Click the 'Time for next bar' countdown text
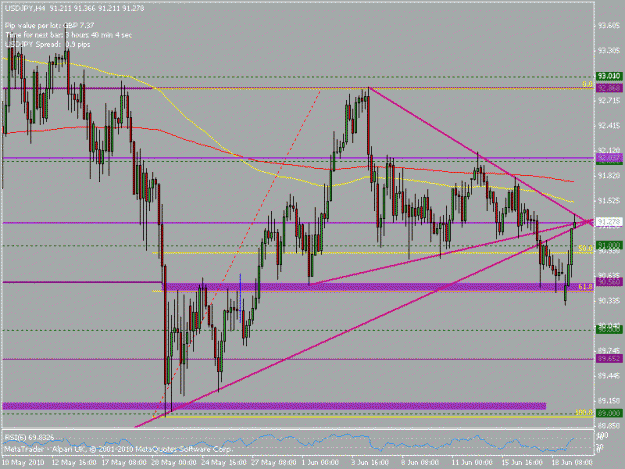The width and height of the screenshot is (625, 469). click(68, 35)
